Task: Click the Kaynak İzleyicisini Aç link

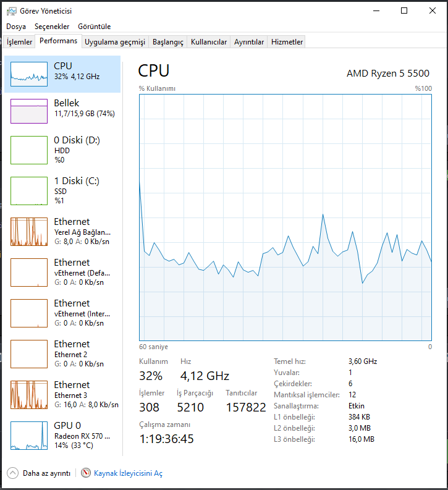Action: 128,473
